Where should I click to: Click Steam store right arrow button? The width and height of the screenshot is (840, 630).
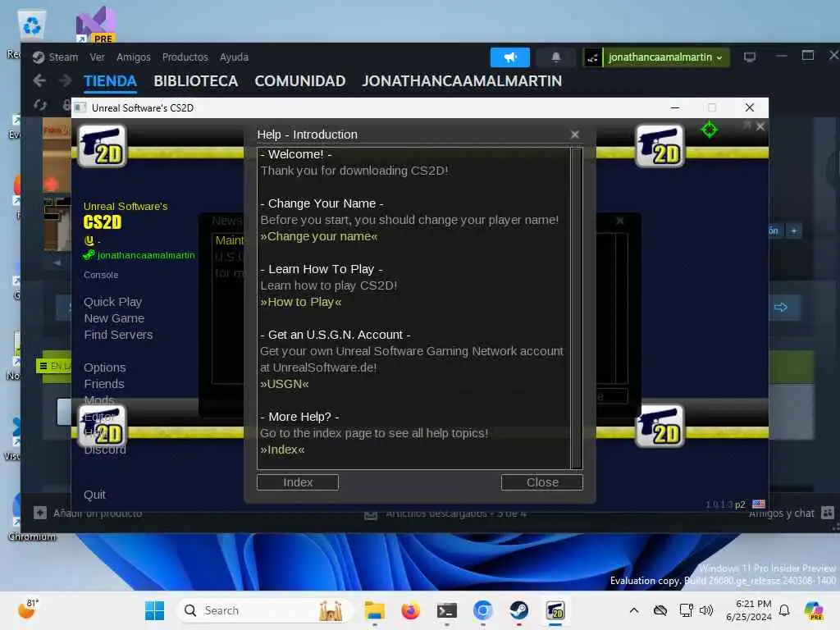(781, 308)
